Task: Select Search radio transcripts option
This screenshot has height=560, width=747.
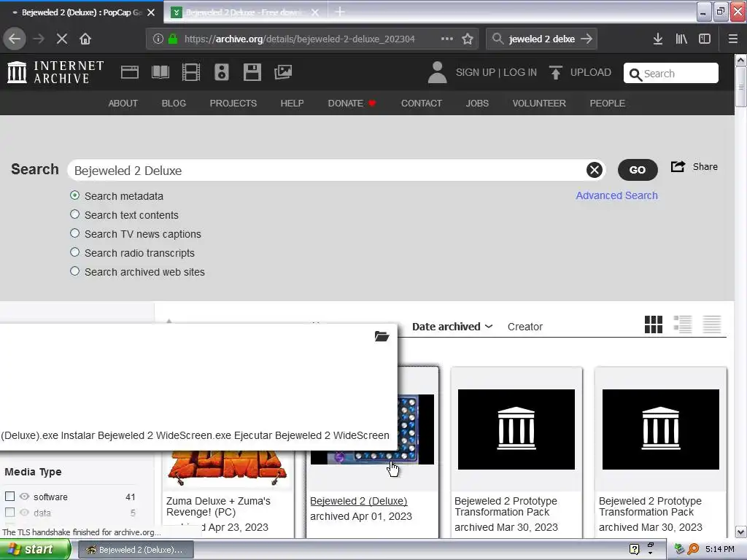Action: pyautogui.click(x=75, y=252)
